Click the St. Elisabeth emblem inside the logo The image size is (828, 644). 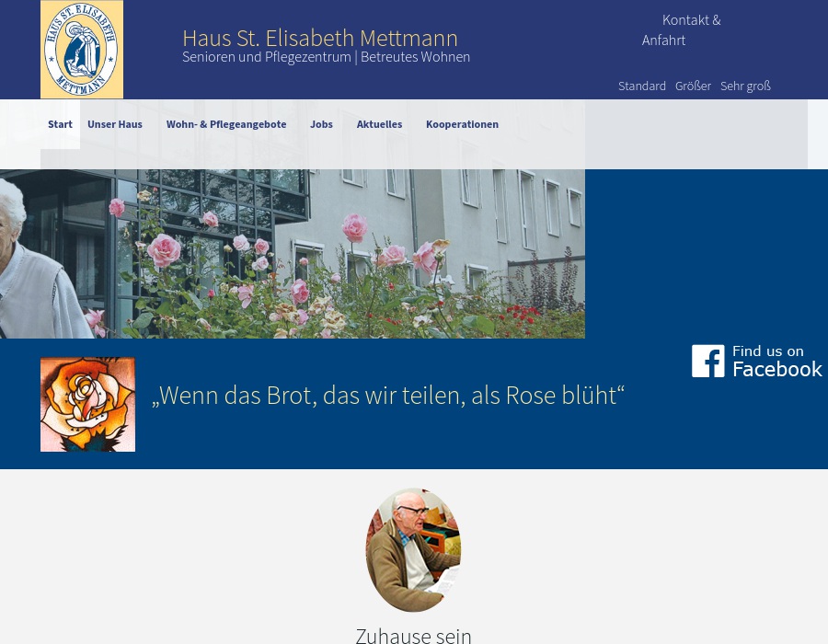click(x=81, y=48)
